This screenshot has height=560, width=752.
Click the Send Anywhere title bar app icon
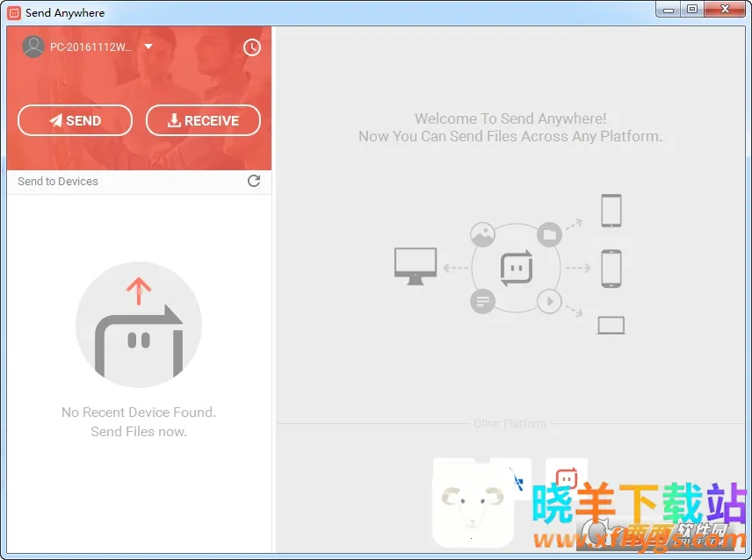click(14, 13)
